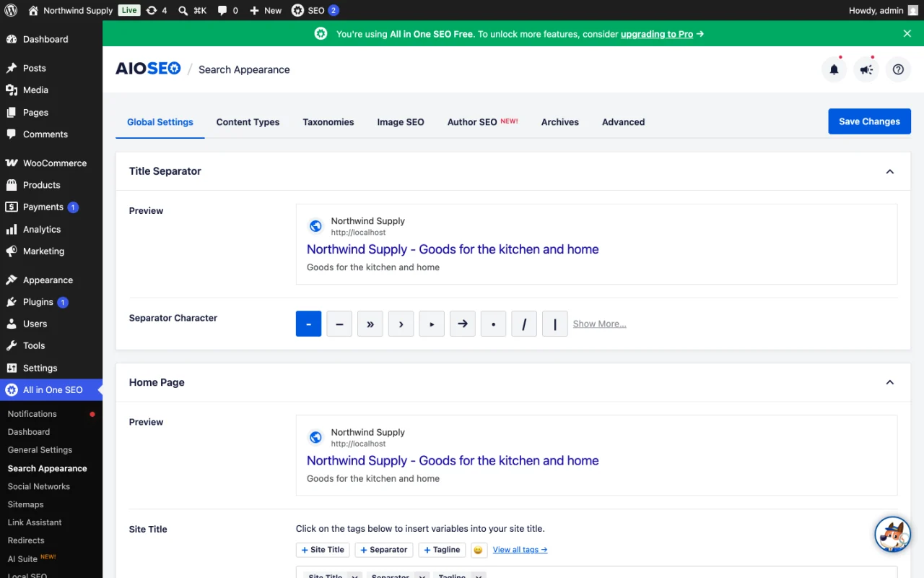This screenshot has height=578, width=924.
Task: Select the forward slash separator
Action: point(524,324)
